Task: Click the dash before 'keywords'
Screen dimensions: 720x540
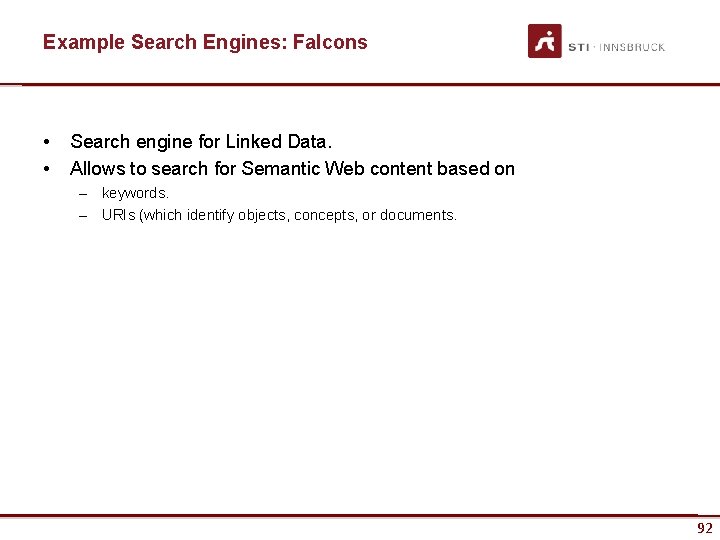Action: pos(83,194)
